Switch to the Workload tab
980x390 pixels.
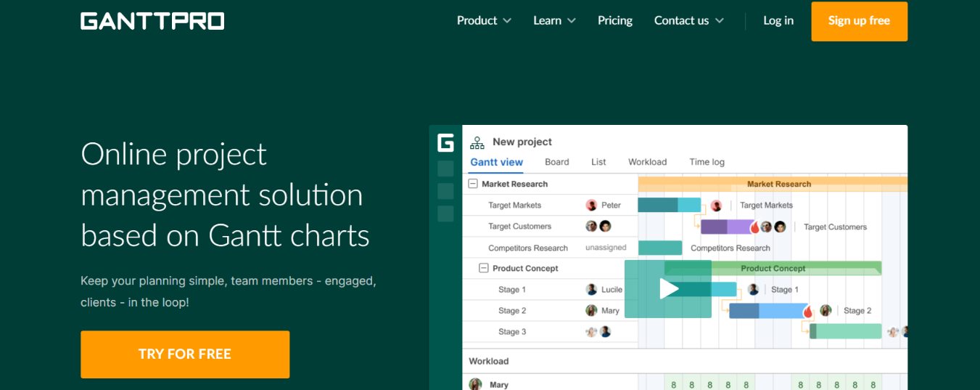[648, 162]
